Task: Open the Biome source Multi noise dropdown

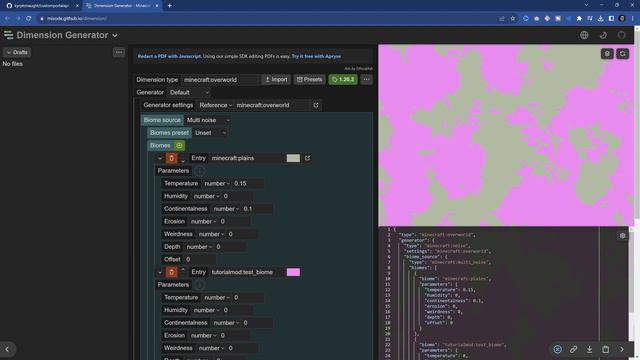Action: (208, 120)
